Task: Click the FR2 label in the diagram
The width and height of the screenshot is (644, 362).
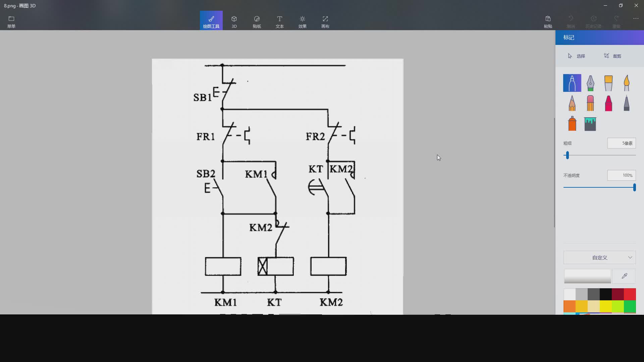Action: [315, 137]
